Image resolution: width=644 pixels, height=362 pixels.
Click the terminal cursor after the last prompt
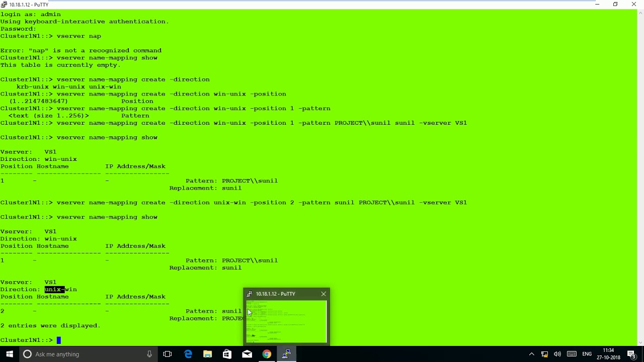click(58, 340)
